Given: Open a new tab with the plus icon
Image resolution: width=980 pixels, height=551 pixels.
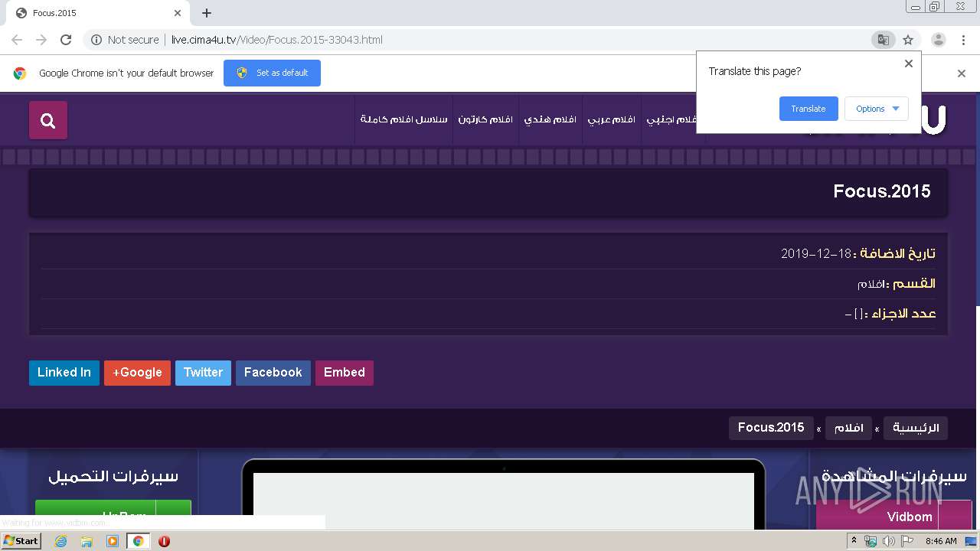Looking at the screenshot, I should tap(207, 13).
